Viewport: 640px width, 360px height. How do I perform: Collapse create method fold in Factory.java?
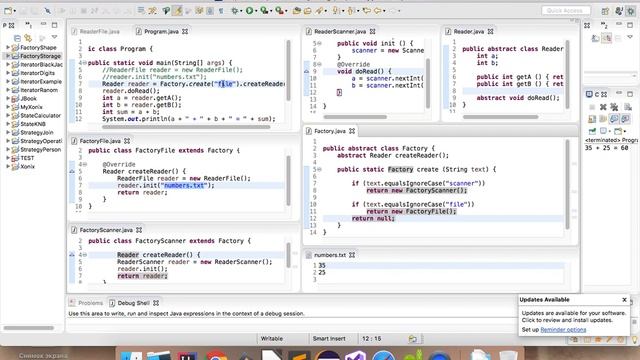(x=319, y=169)
